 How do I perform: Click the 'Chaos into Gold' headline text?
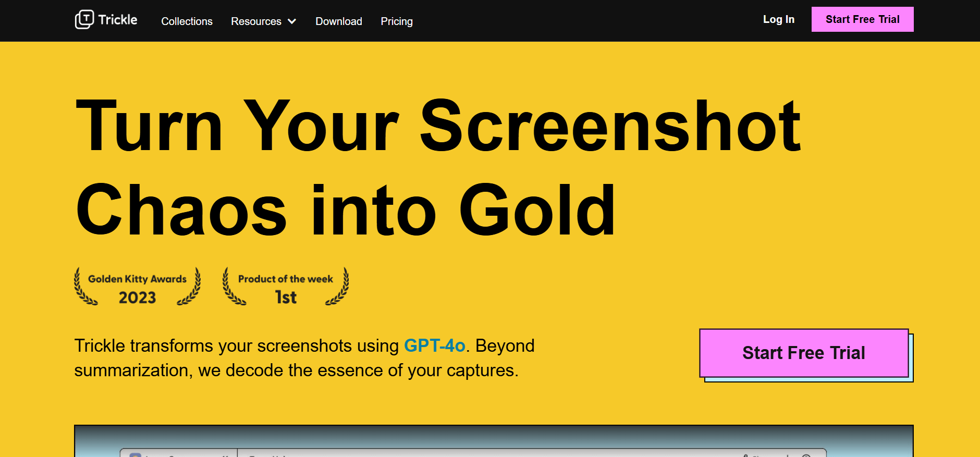pos(346,211)
